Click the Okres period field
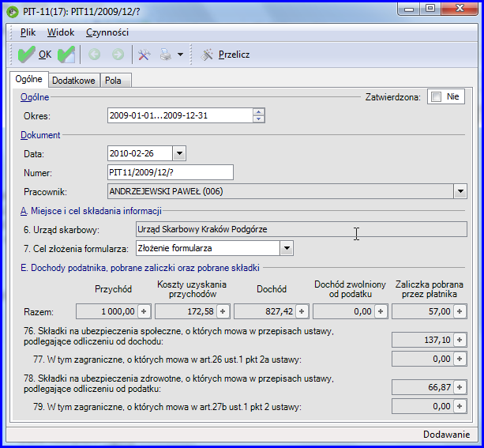The image size is (484, 448). [180, 115]
